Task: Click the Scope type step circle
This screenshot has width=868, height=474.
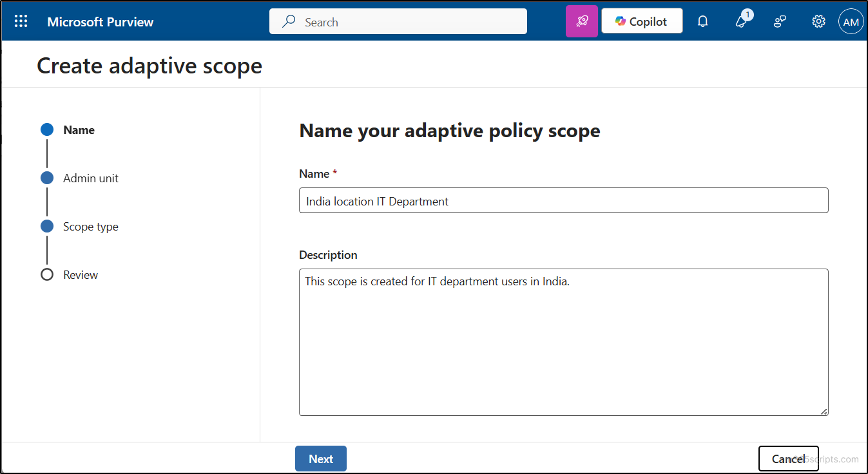Action: tap(47, 226)
